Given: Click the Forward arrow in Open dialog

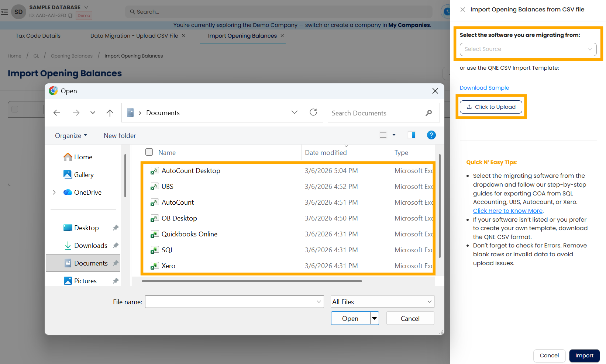Looking at the screenshot, I should tap(76, 113).
